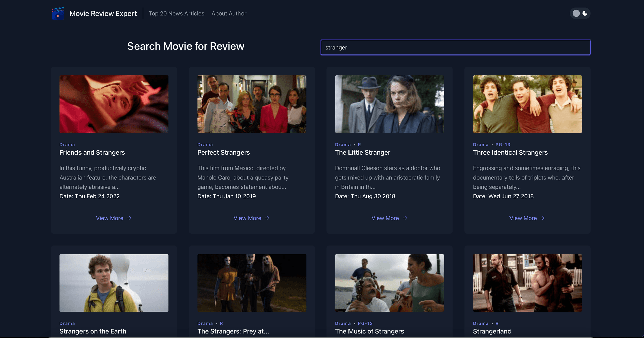Click description starting 'This film from Mexico'

coord(243,178)
